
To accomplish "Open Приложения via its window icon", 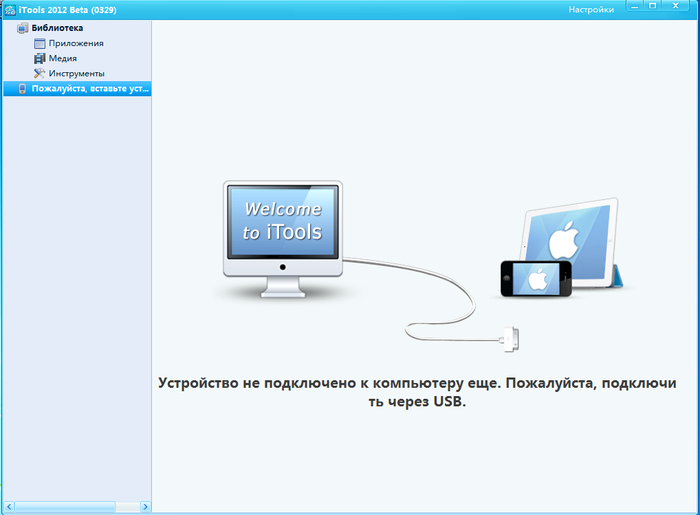I will coord(40,43).
